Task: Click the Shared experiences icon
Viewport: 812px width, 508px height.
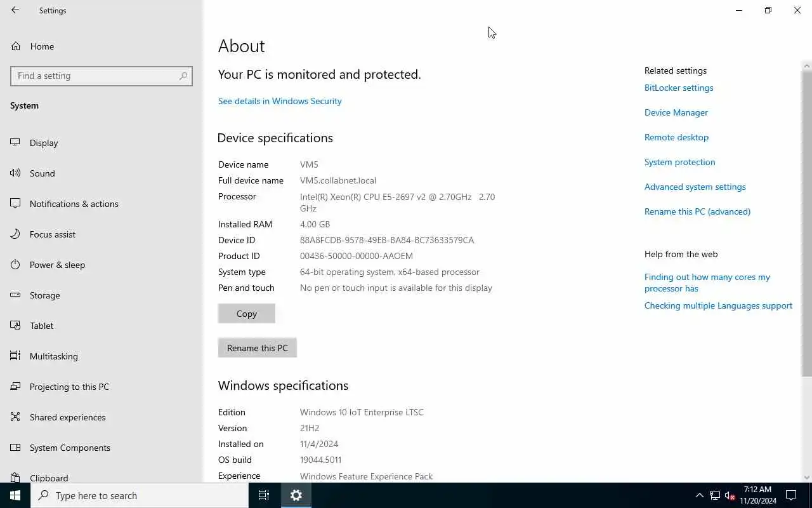Action: (x=15, y=417)
